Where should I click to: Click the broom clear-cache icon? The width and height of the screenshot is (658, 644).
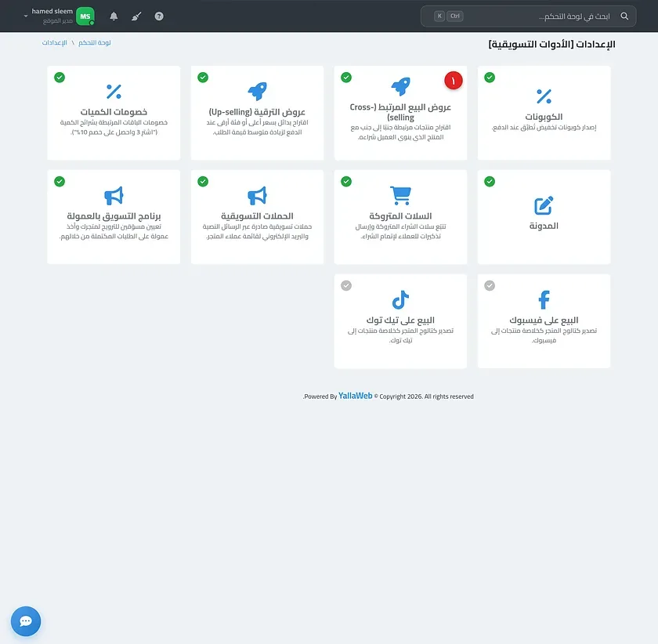click(136, 16)
